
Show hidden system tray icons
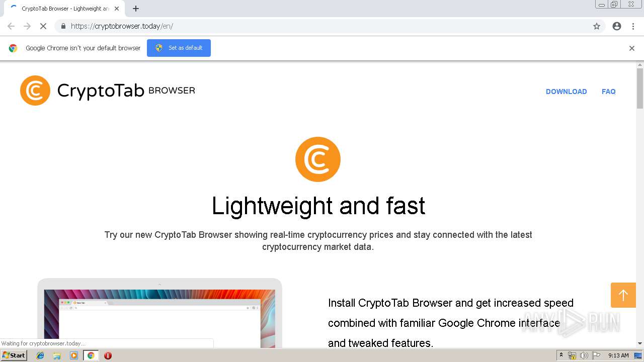[x=561, y=355]
